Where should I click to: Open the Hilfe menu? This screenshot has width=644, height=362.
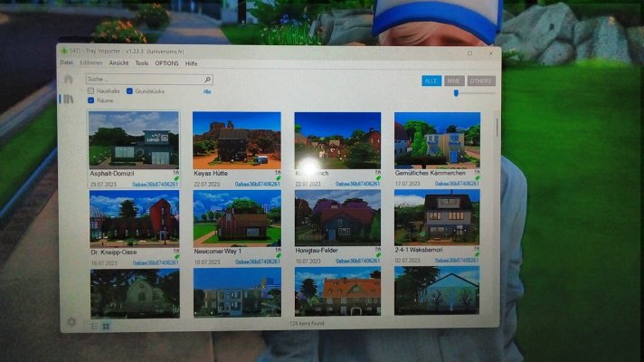click(x=191, y=63)
